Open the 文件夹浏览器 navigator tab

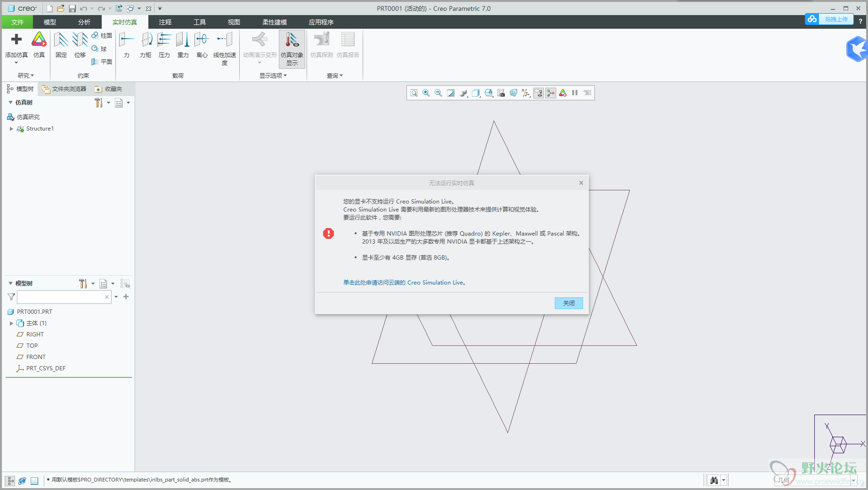pos(65,89)
